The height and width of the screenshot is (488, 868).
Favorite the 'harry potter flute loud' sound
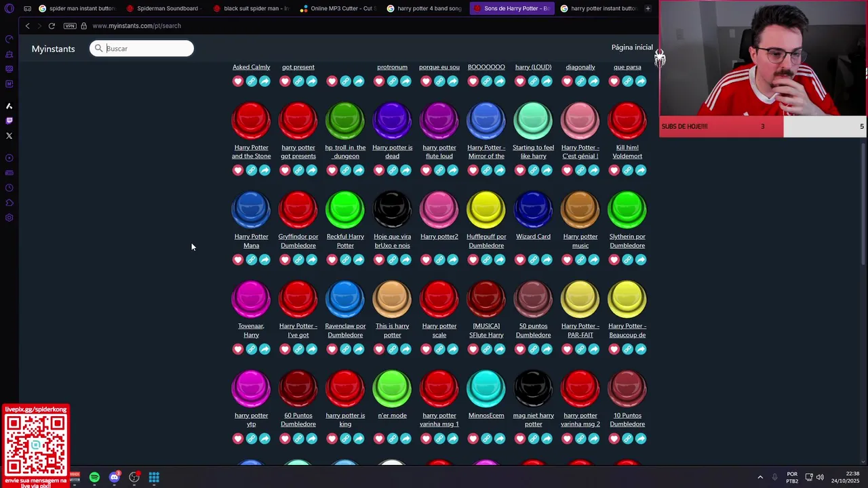pos(426,170)
